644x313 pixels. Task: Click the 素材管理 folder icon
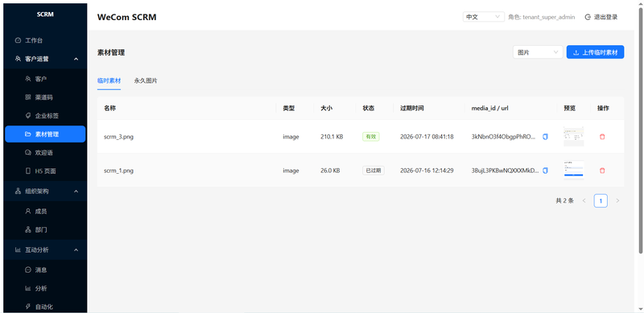28,134
